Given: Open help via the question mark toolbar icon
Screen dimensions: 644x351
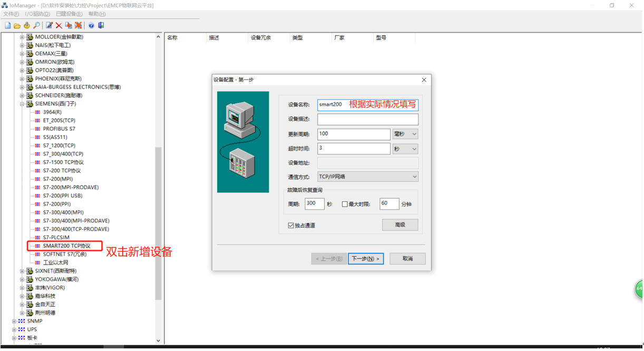Looking at the screenshot, I should (91, 25).
